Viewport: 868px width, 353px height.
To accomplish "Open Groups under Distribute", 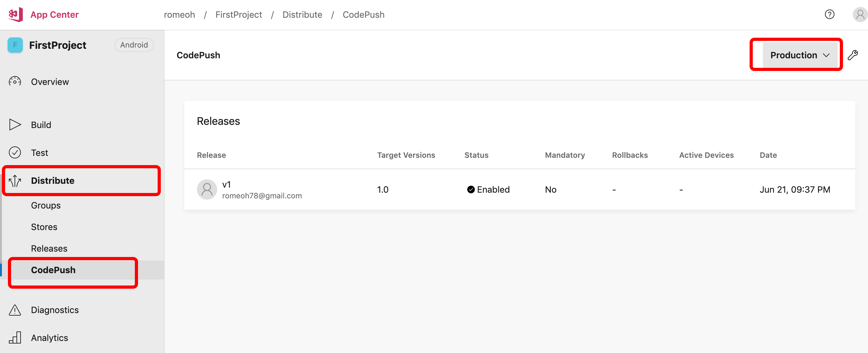I will 46,205.
